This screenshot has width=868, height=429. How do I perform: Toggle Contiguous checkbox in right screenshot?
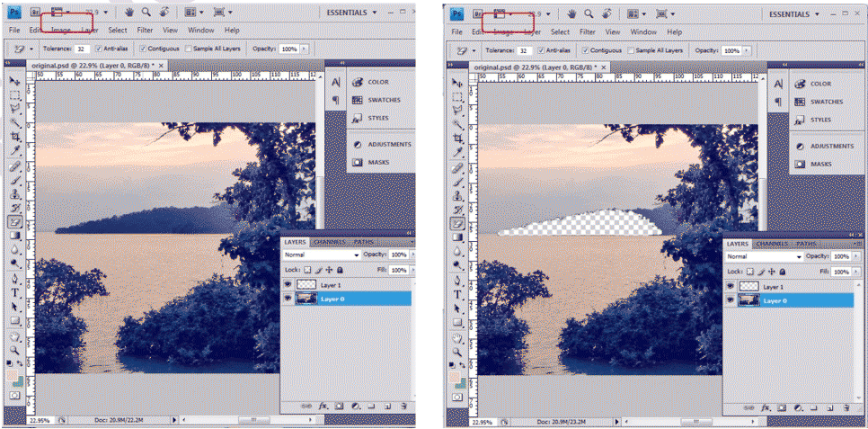point(585,50)
